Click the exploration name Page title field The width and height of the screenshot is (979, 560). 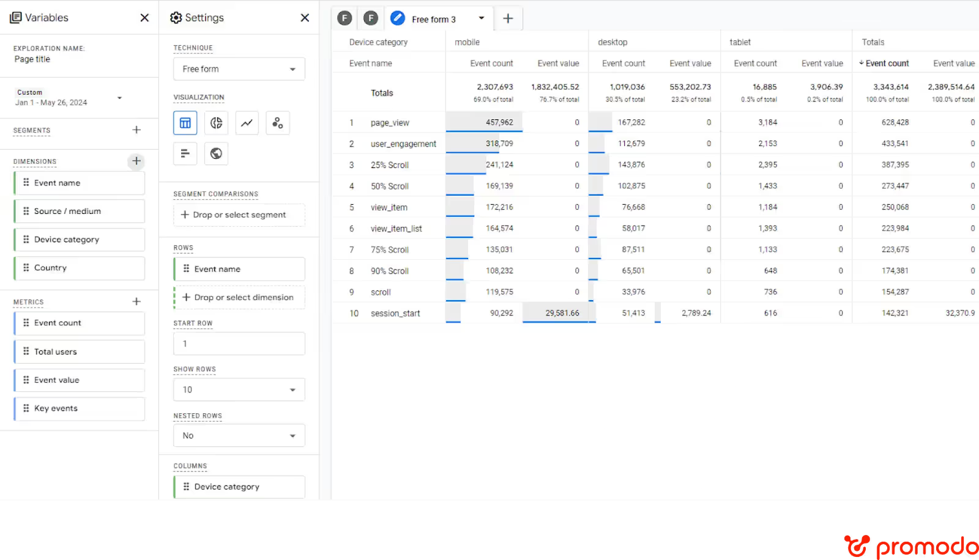coord(32,59)
